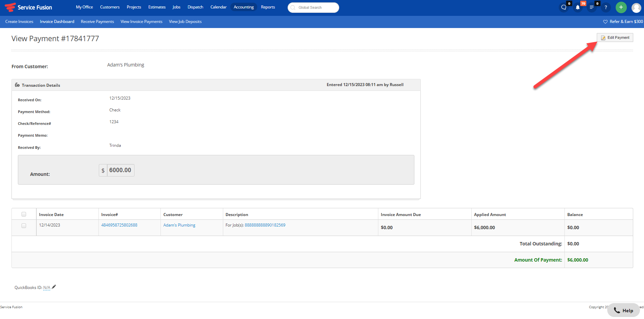Click the QuickBooks ID N/A link
644x319 pixels.
[47, 288]
